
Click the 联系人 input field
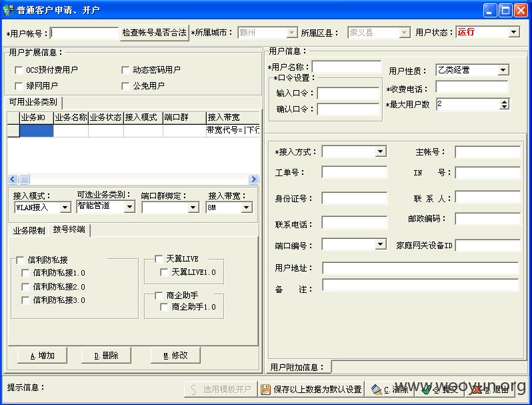click(x=487, y=197)
